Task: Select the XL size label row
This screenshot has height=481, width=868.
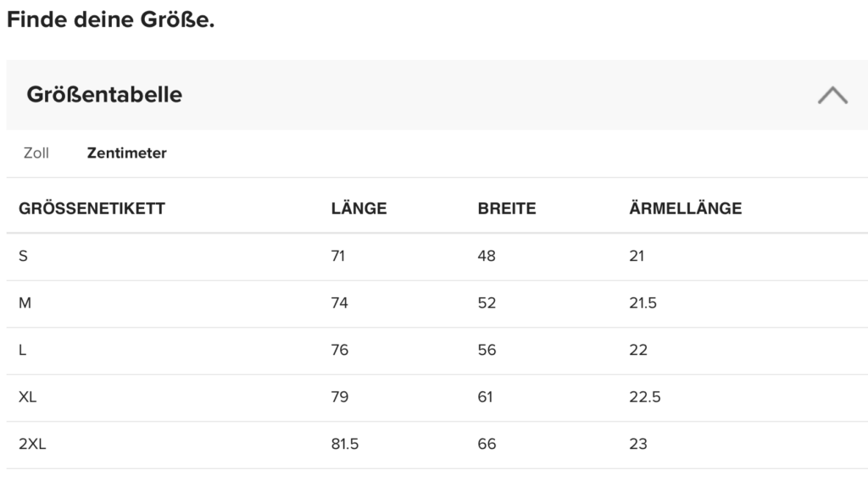Action: (x=27, y=397)
